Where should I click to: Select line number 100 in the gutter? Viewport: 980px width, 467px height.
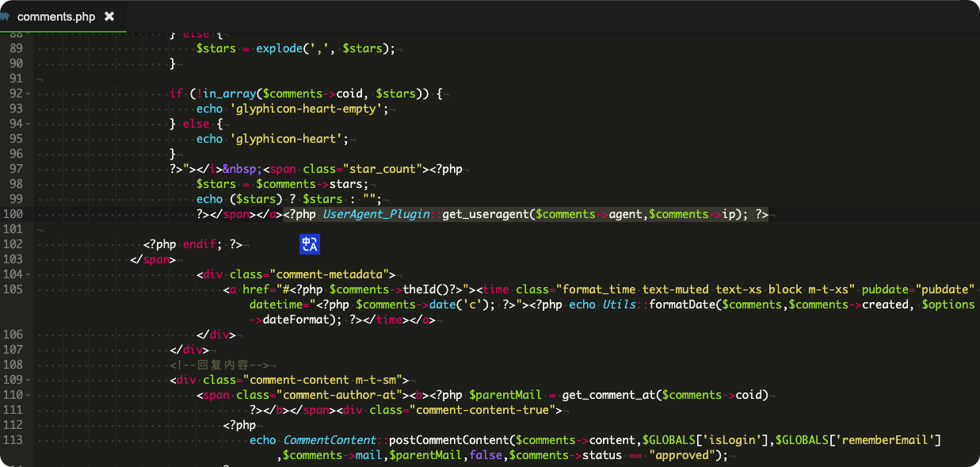tap(14, 214)
